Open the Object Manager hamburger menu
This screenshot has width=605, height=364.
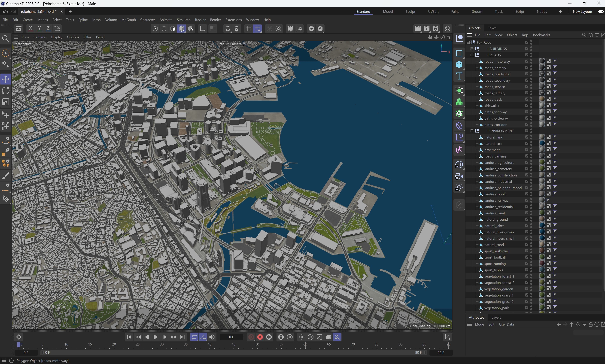click(x=469, y=35)
